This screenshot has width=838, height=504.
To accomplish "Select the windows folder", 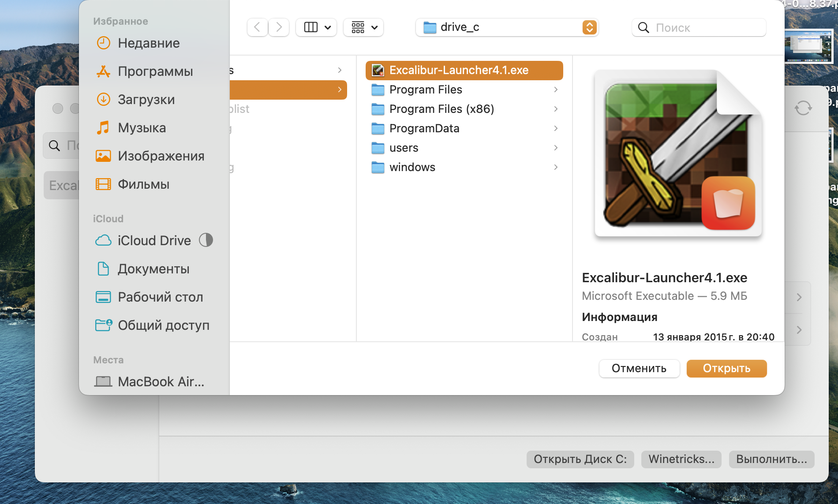I will click(464, 168).
